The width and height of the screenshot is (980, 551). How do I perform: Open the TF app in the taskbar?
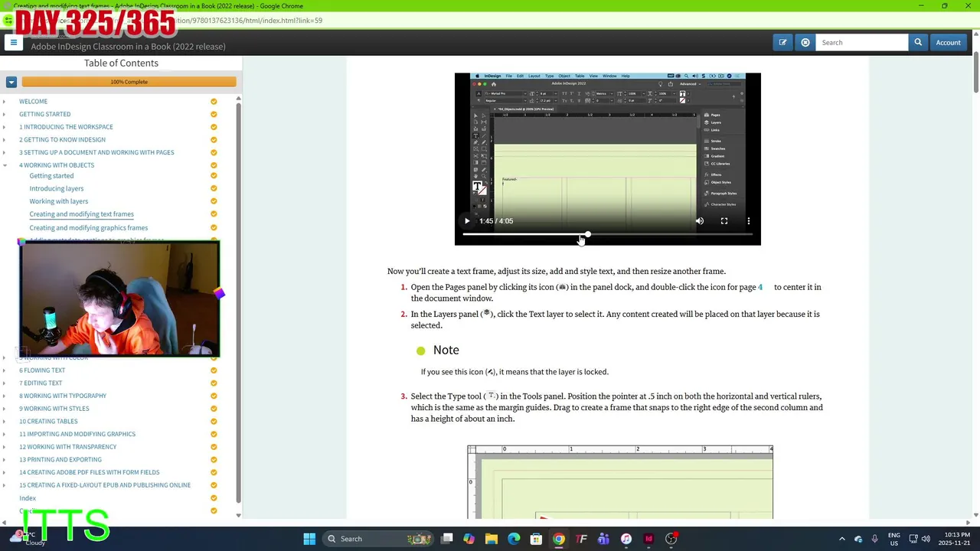581,539
